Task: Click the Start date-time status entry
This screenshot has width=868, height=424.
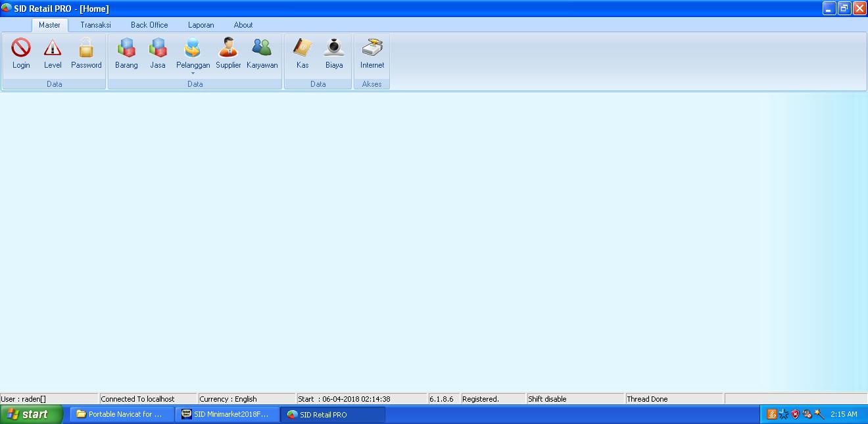Action: point(344,399)
